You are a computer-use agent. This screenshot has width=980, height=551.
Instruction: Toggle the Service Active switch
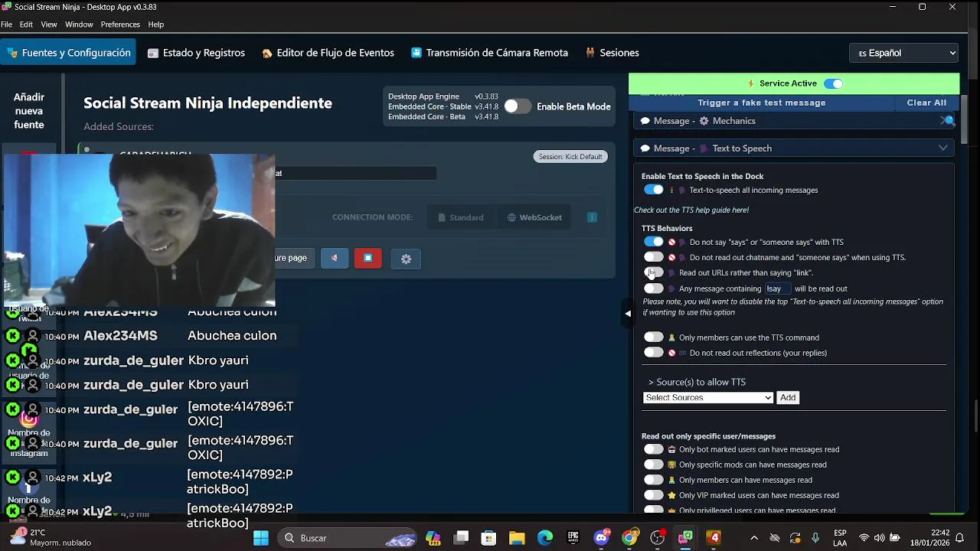833,83
